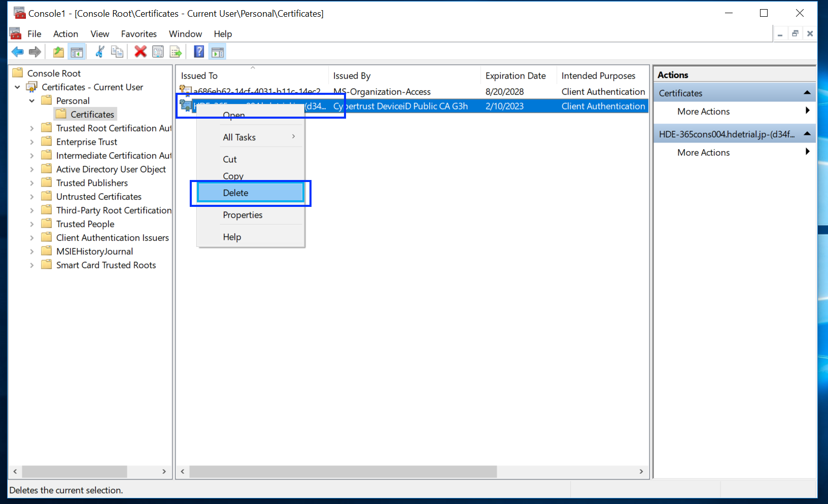Click the Export List toolbar icon

pos(176,52)
